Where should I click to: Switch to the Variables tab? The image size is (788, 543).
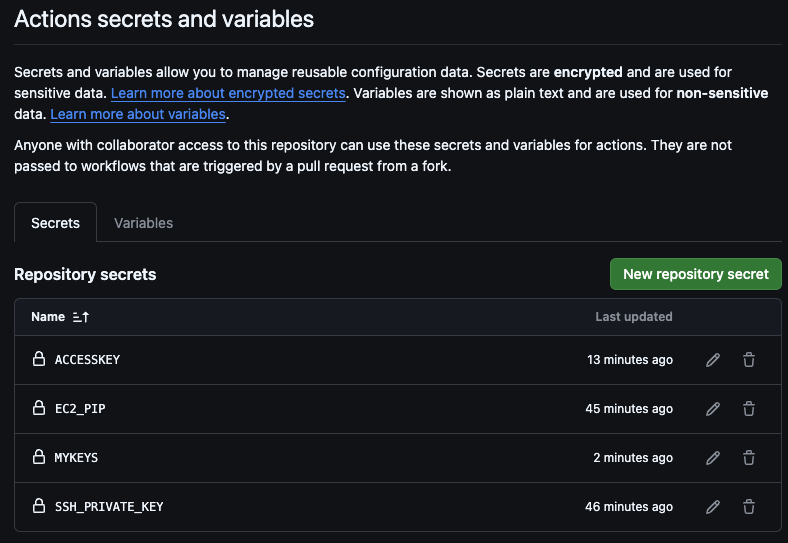143,223
